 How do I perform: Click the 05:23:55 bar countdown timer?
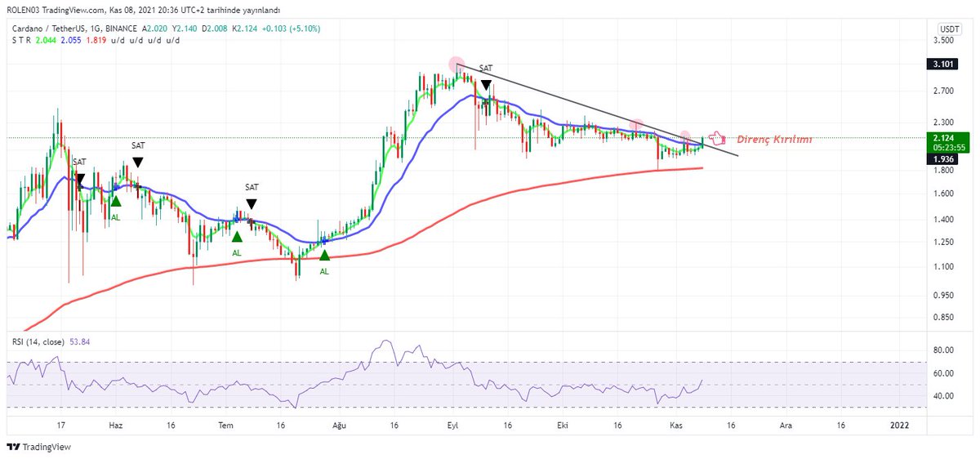coord(948,148)
